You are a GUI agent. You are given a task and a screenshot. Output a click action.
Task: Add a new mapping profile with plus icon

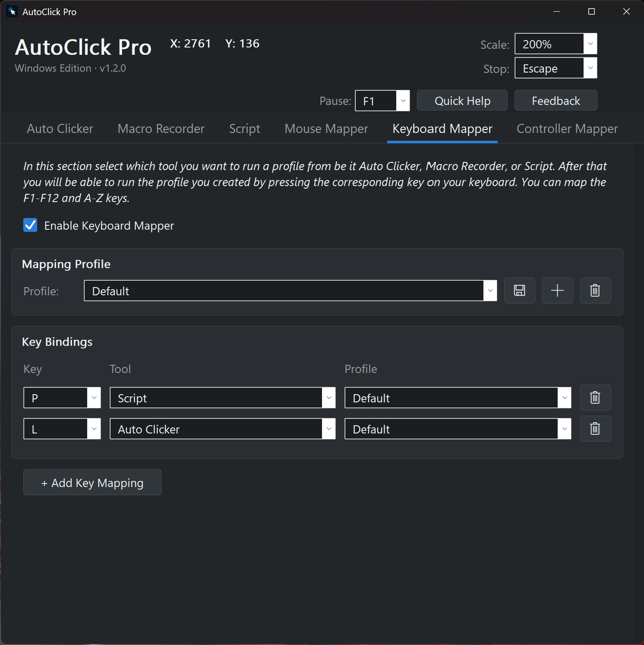[x=557, y=291]
